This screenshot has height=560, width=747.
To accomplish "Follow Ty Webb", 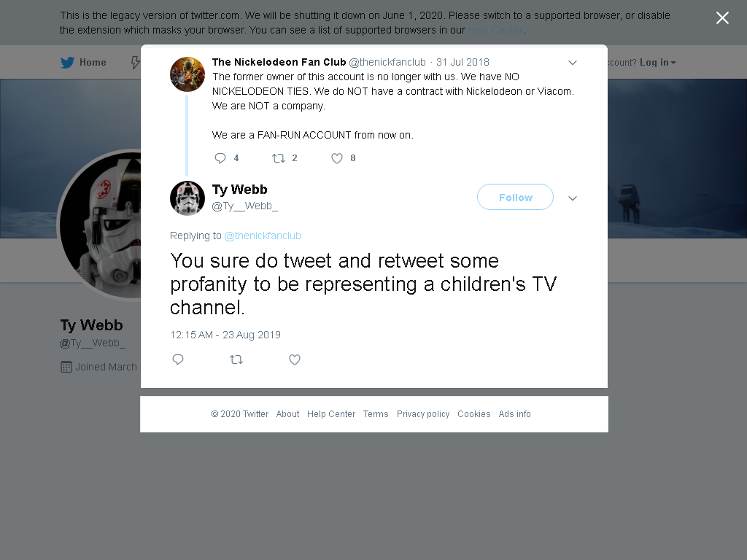I will click(x=515, y=197).
